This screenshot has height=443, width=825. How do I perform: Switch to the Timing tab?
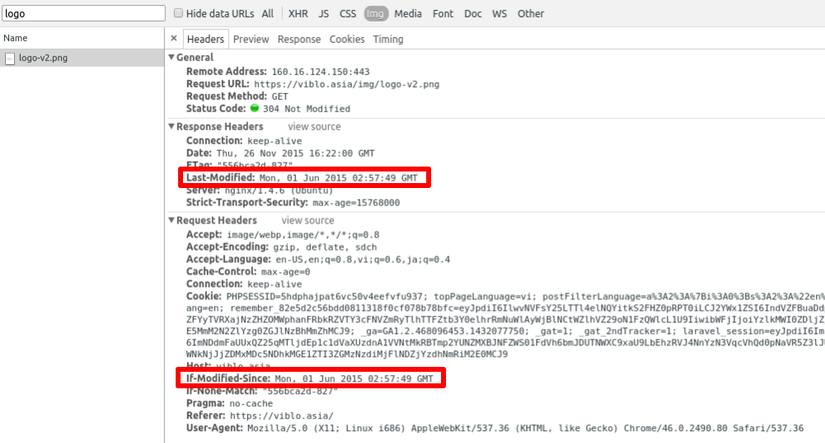[x=388, y=39]
